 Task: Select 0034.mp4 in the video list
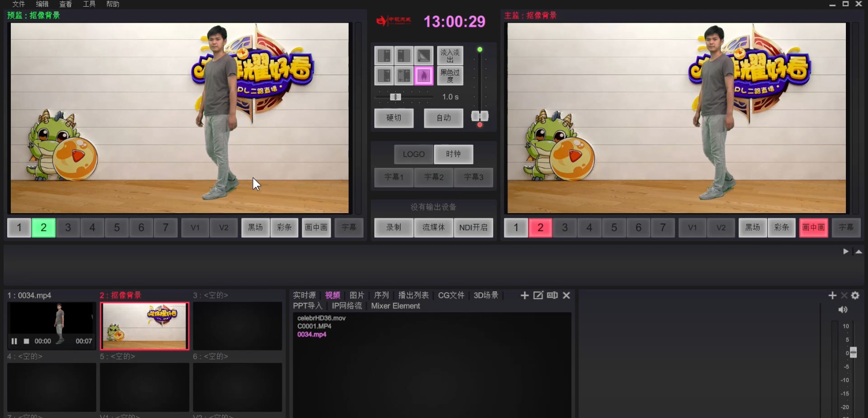point(312,335)
